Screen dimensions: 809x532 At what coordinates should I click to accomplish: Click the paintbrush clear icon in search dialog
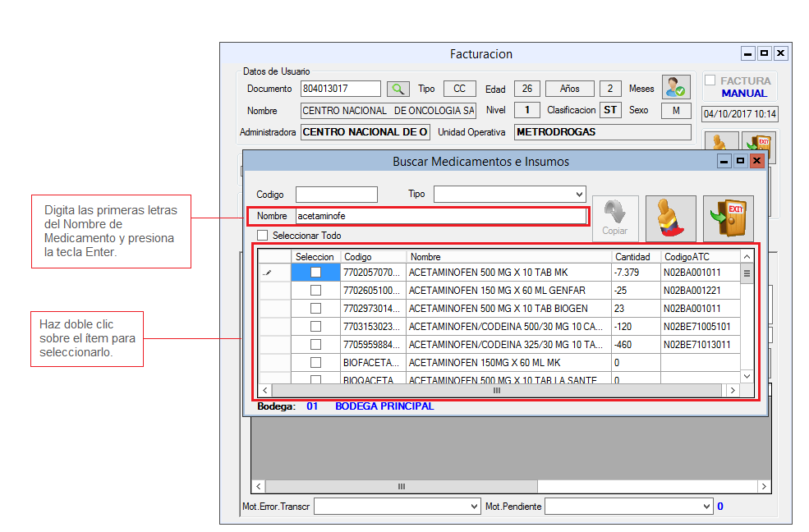coord(670,218)
